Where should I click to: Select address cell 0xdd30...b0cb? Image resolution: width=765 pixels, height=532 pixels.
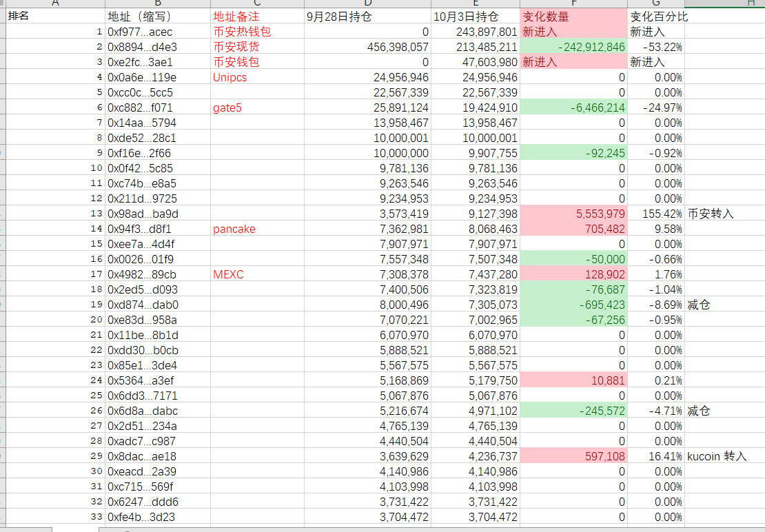(158, 350)
